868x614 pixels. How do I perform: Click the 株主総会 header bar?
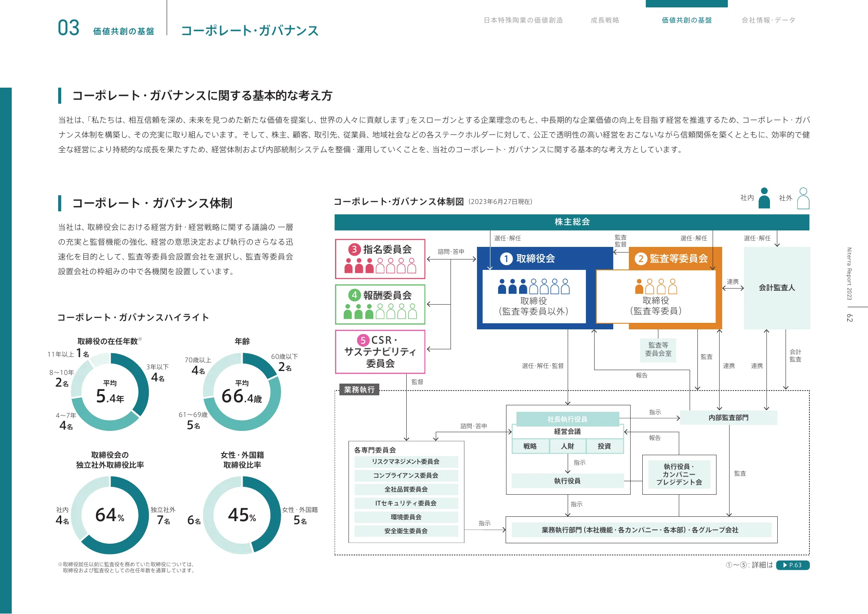(x=572, y=223)
